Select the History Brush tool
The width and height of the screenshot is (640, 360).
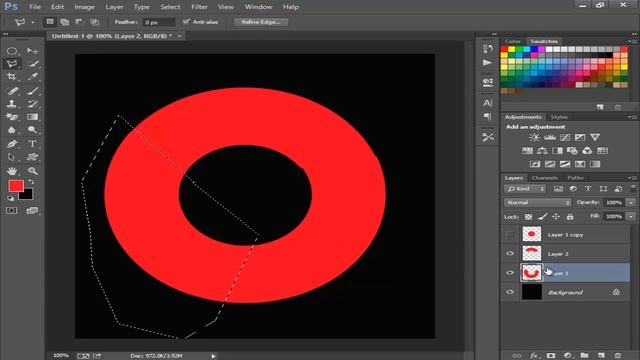point(33,104)
